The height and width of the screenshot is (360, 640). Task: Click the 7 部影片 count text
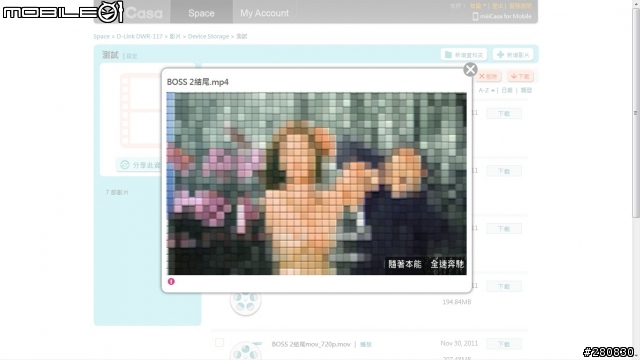pyautogui.click(x=117, y=192)
